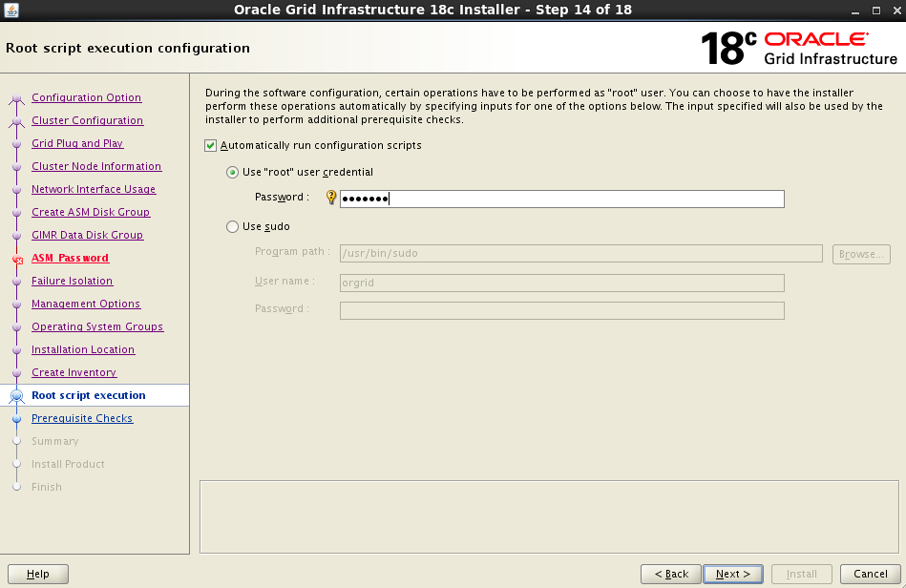Click the Browse... button
Image resolution: width=906 pixels, height=588 pixels.
point(861,254)
